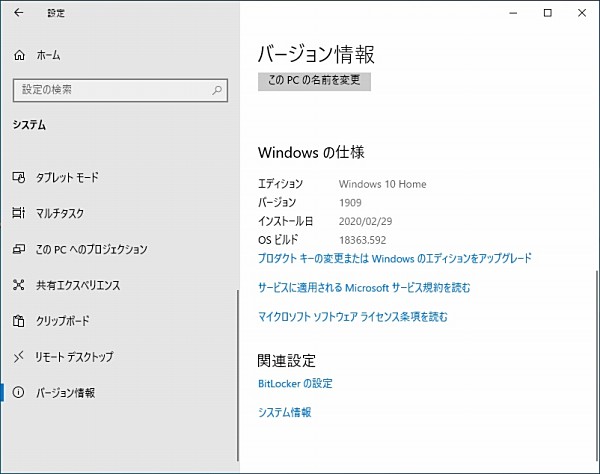Viewport: 600px width, 474px height.
Task: Click the インストール日 field label
Action: click(286, 221)
